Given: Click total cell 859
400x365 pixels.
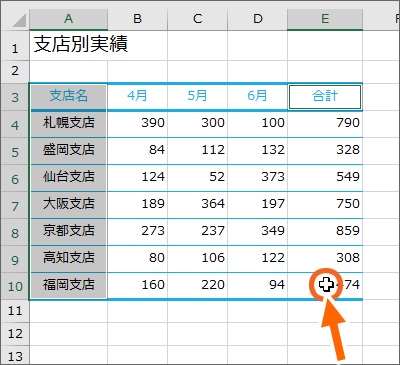Looking at the screenshot, I should pyautogui.click(x=325, y=232).
